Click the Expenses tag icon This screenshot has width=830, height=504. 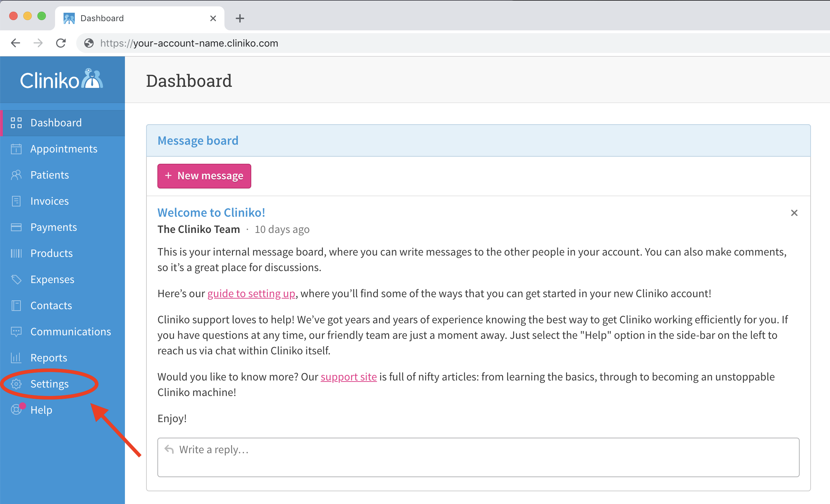pos(16,280)
